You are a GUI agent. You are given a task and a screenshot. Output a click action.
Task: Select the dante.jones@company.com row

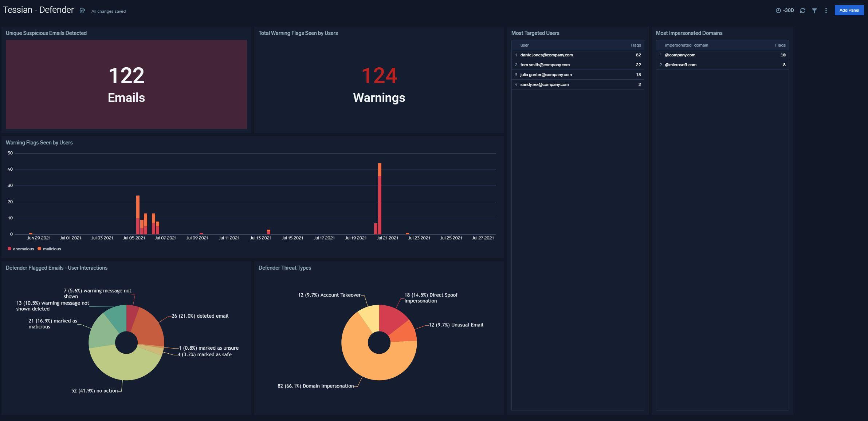546,55
